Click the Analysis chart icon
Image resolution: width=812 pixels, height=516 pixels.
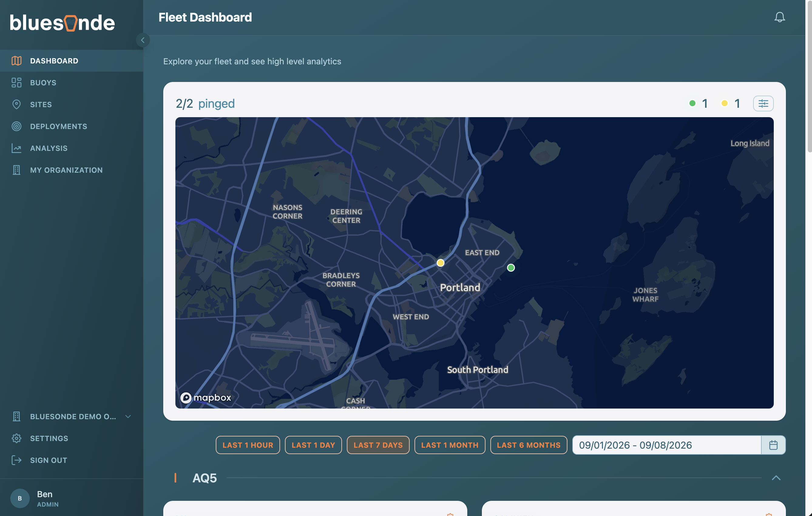coord(16,148)
